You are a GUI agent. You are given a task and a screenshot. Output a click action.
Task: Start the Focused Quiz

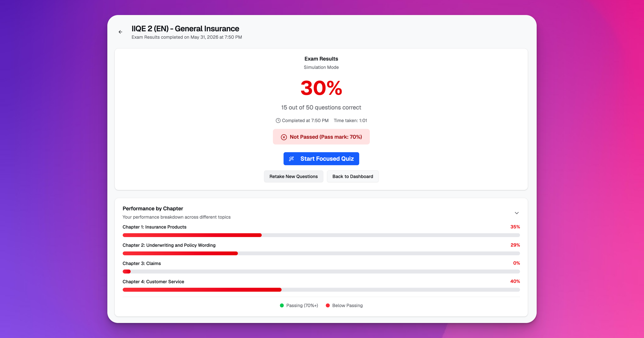[x=321, y=159]
